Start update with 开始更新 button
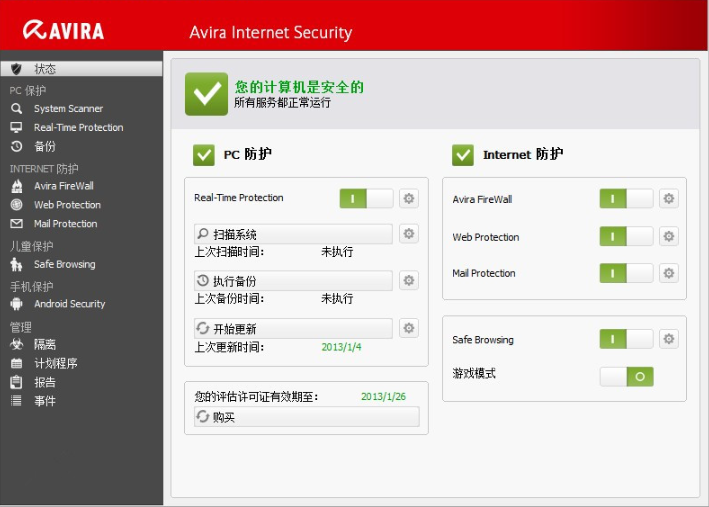The width and height of the screenshot is (709, 507). point(292,328)
